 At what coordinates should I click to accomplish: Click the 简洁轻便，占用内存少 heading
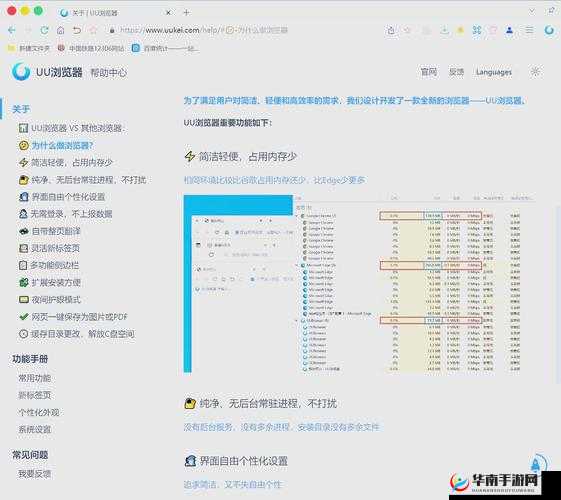248,156
